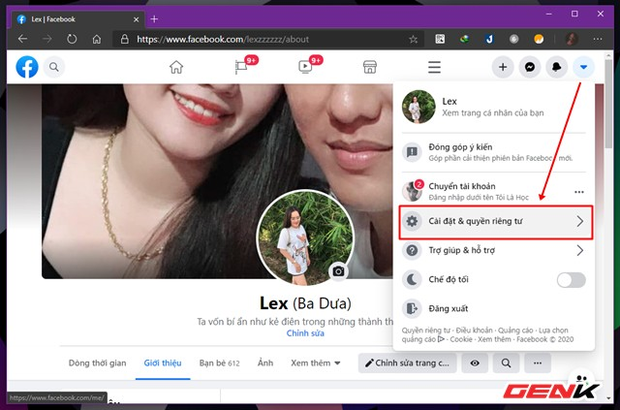Image resolution: width=620 pixels, height=410 pixels.
Task: Click the Điều khoản footer link
Action: 474,330
